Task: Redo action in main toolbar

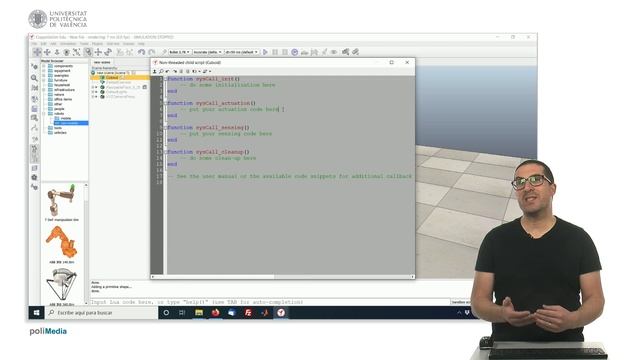Action: pyautogui.click(x=151, y=52)
